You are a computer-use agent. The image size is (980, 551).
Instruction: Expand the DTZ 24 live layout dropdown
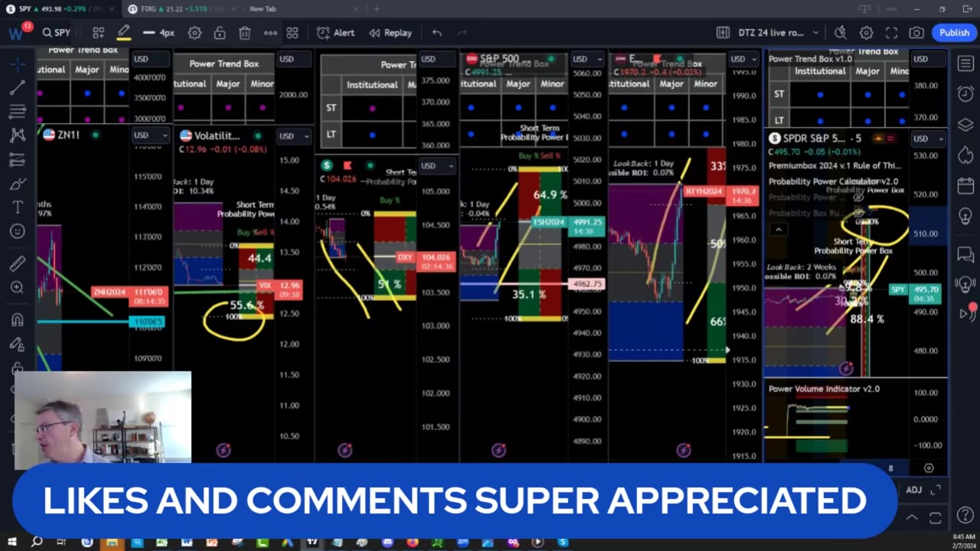[779, 33]
